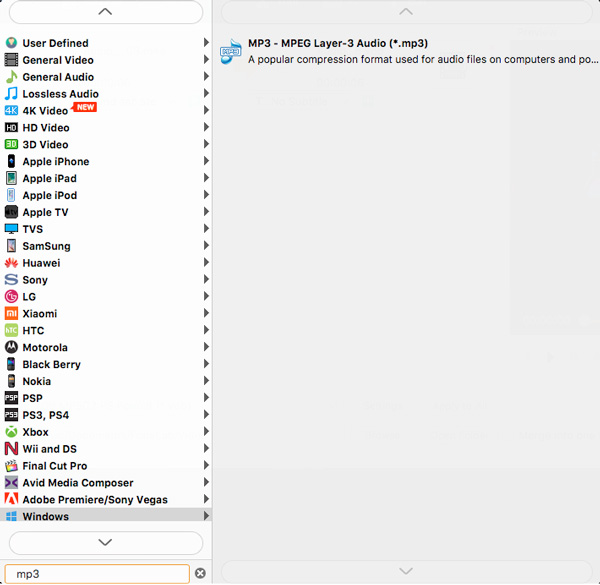Screen dimensions: 600x585
Task: Click the General Video filmstrip icon
Action: click(11, 60)
